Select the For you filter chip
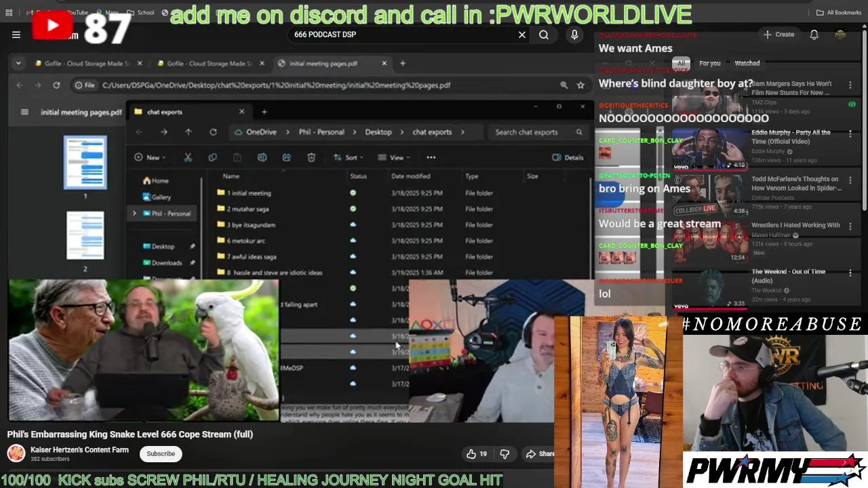Viewport: 868px width, 488px height. [x=710, y=63]
